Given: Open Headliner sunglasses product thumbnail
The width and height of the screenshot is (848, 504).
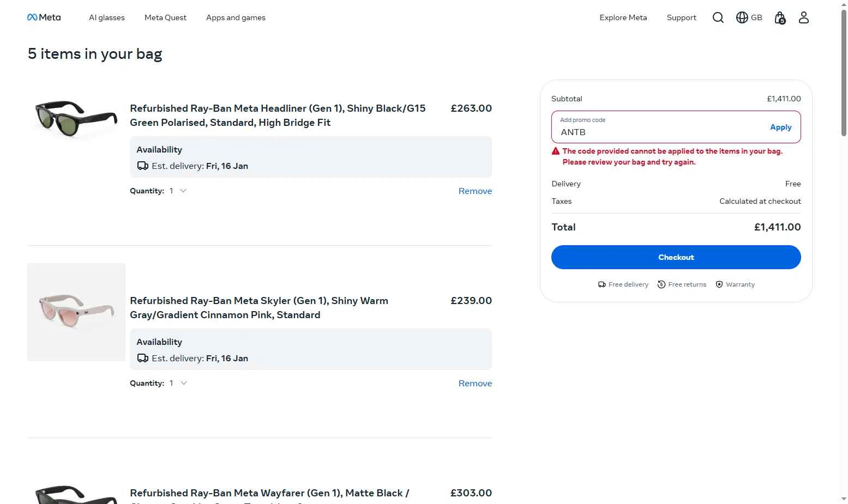Looking at the screenshot, I should (x=76, y=118).
